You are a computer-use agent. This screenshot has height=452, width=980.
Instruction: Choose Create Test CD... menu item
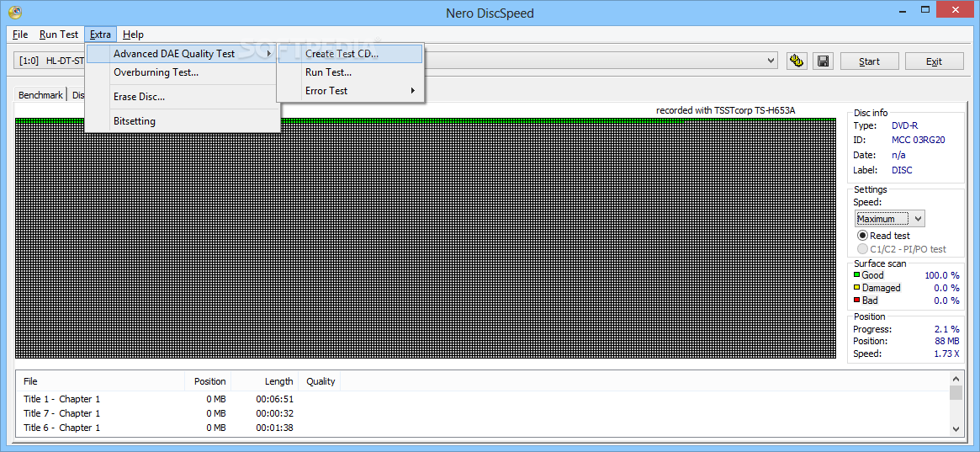350,54
